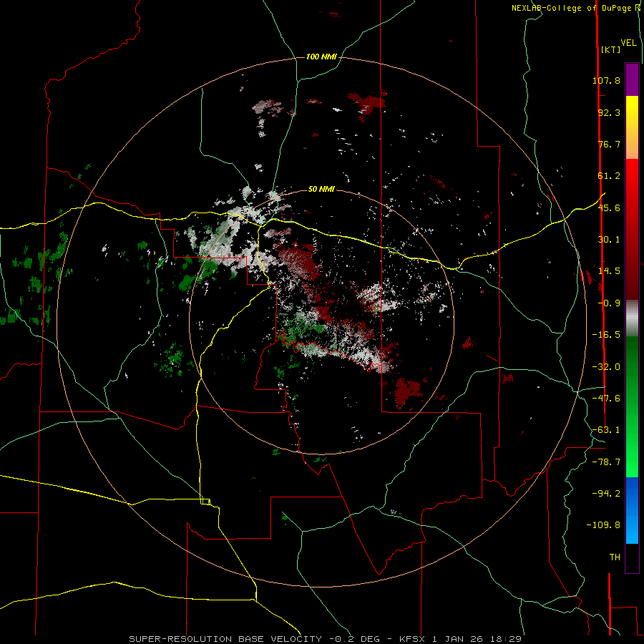Pick the dark TH segment of color bar
This screenshot has width=644, height=644.
tap(632, 558)
